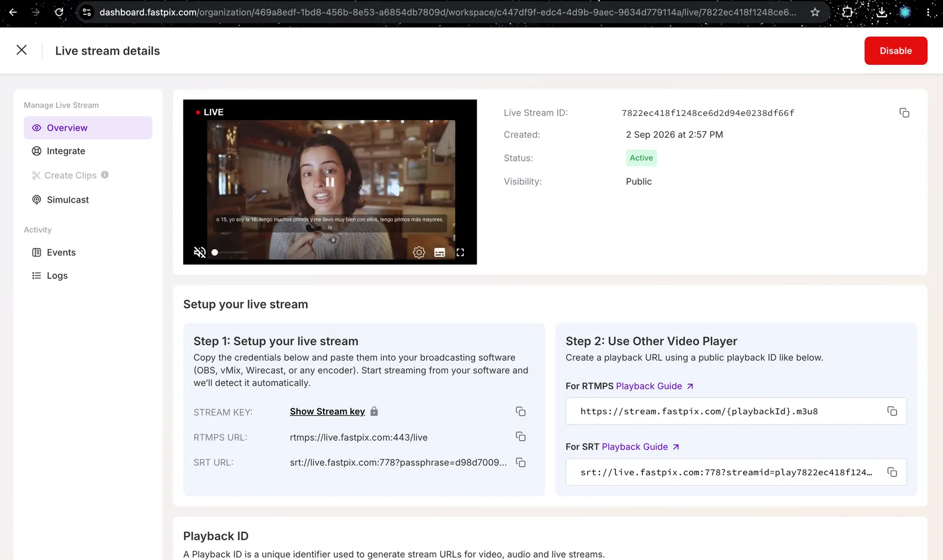This screenshot has height=560, width=943.
Task: Click the site information icon in address bar
Action: pos(87,12)
